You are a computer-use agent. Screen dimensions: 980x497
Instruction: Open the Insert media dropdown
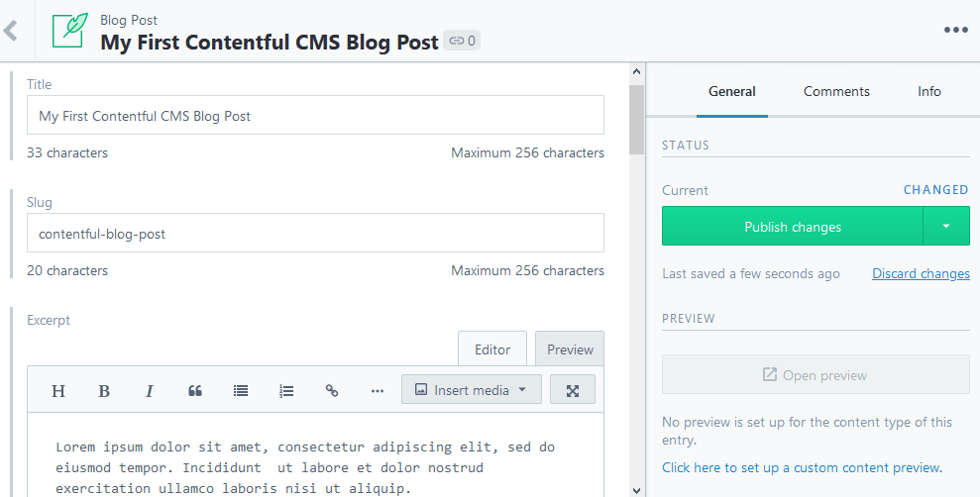tap(471, 390)
